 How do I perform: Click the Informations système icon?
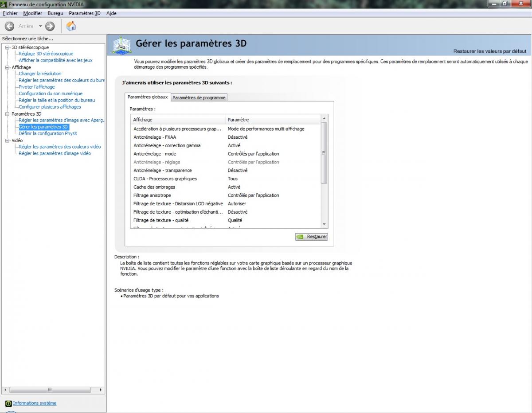coord(8,403)
